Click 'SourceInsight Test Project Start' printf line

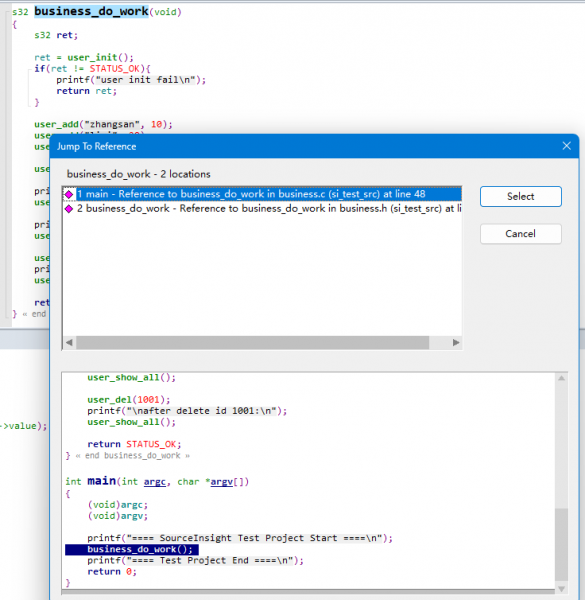pos(240,538)
